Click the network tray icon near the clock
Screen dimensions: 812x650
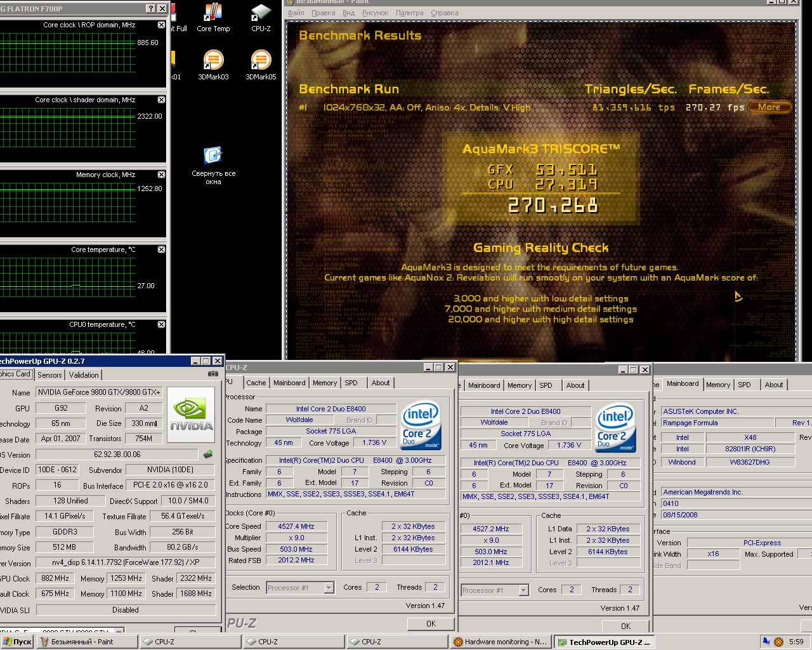[766, 642]
